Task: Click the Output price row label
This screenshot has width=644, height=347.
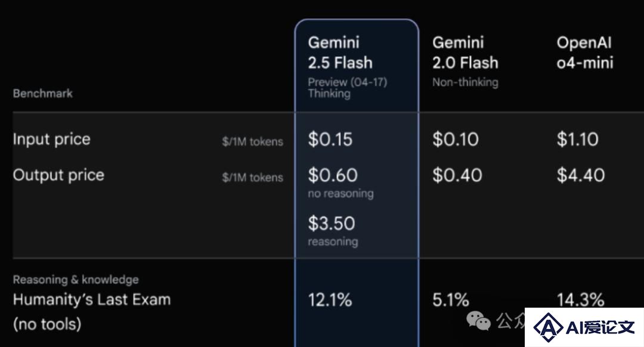Action: tap(58, 175)
